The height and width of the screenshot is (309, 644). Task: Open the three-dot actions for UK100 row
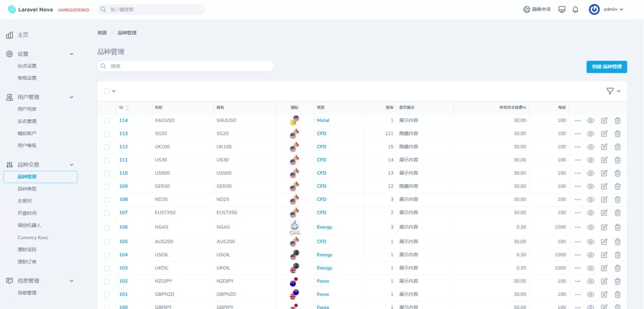point(578,147)
